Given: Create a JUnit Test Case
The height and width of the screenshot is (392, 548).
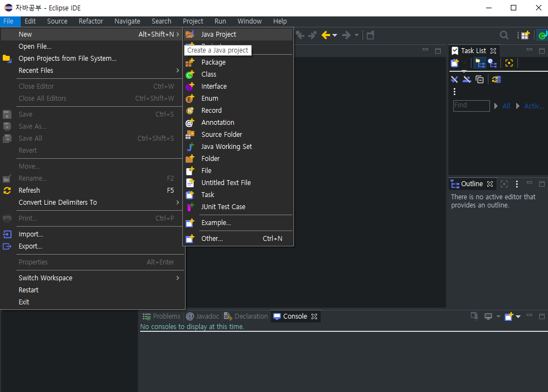Looking at the screenshot, I should 238,207.
